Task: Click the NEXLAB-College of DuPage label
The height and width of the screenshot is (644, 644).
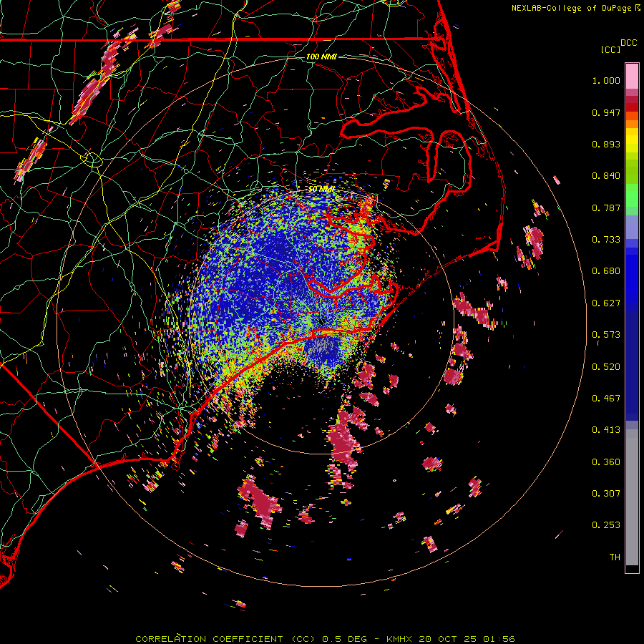Action: [576, 8]
